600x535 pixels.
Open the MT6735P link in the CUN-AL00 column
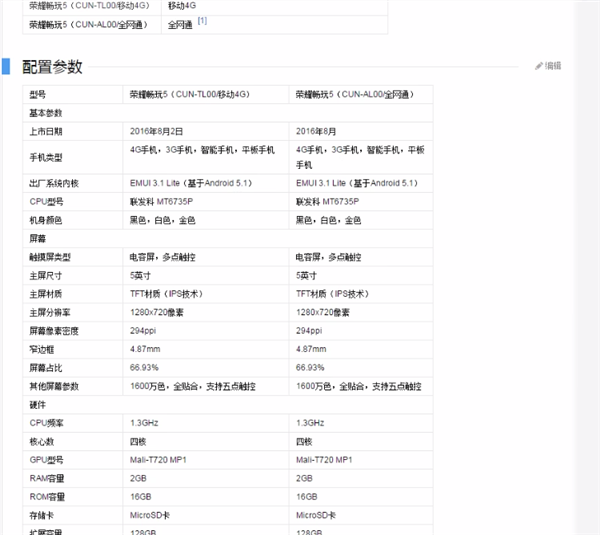click(341, 202)
